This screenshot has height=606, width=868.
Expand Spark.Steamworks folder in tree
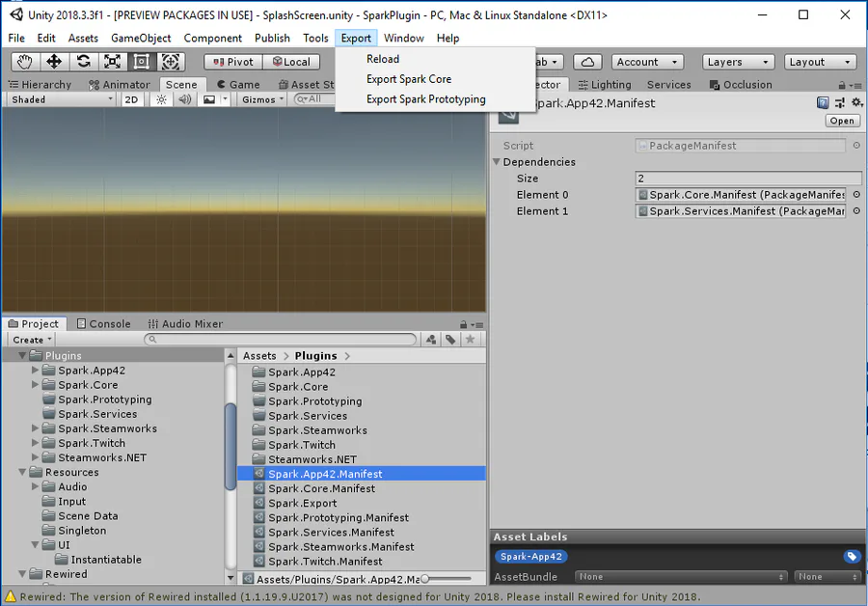coord(35,428)
